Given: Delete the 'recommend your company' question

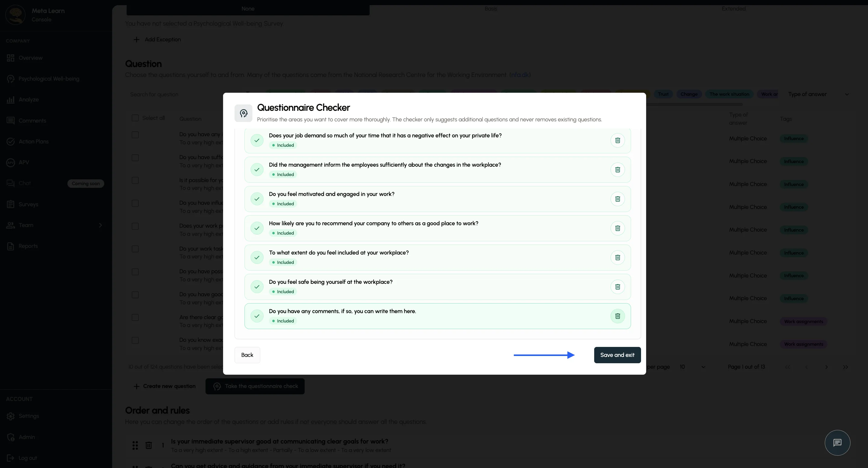Looking at the screenshot, I should (x=617, y=228).
